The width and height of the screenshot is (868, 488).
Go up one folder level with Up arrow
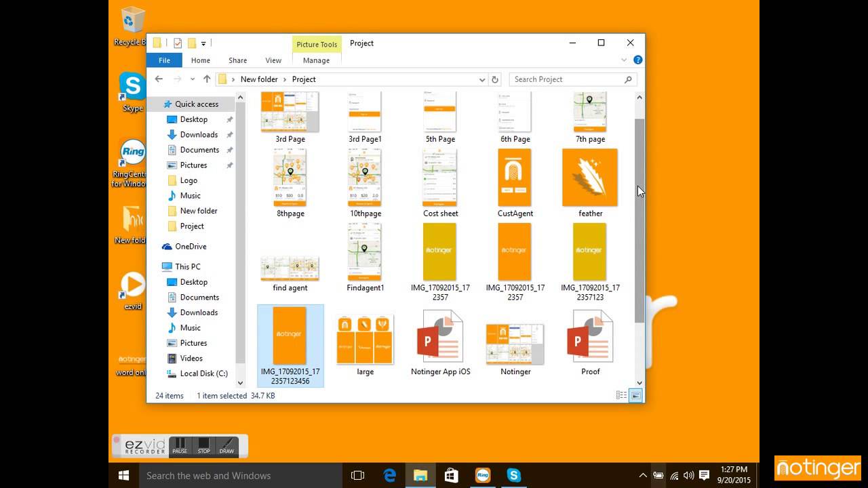tap(207, 79)
